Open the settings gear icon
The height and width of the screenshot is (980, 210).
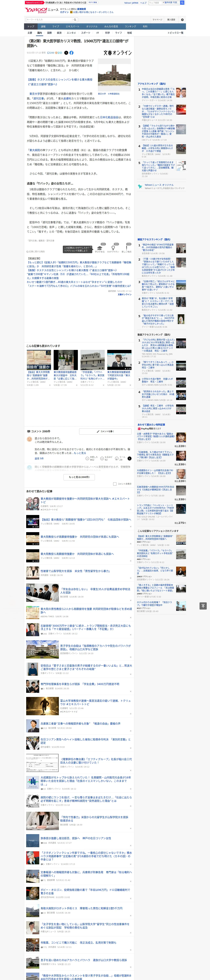point(182,20)
